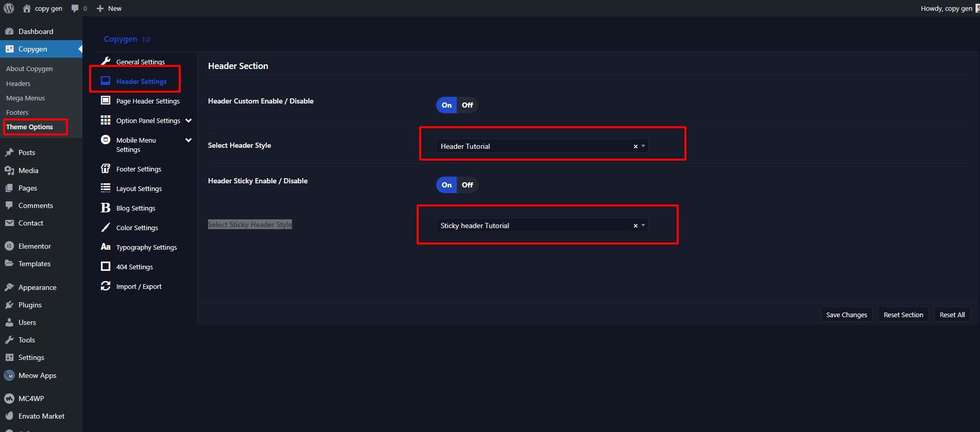Image resolution: width=980 pixels, height=432 pixels.
Task: Click the Header Section heading
Action: pos(238,66)
